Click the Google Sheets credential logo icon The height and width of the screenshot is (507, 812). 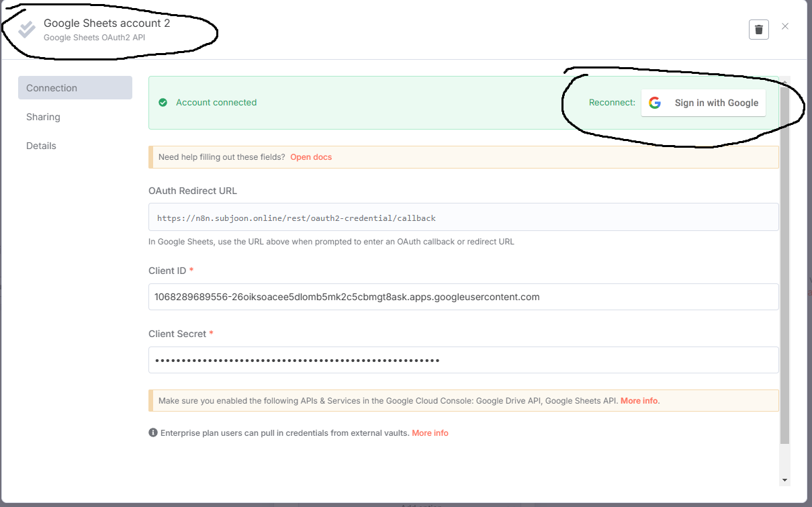tap(27, 30)
